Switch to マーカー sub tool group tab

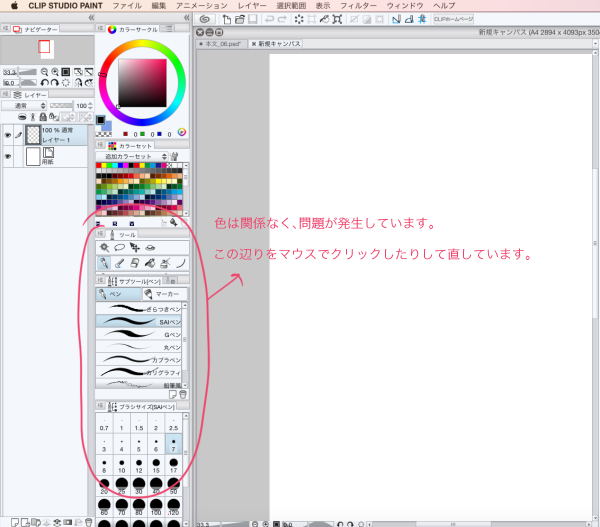[165, 294]
